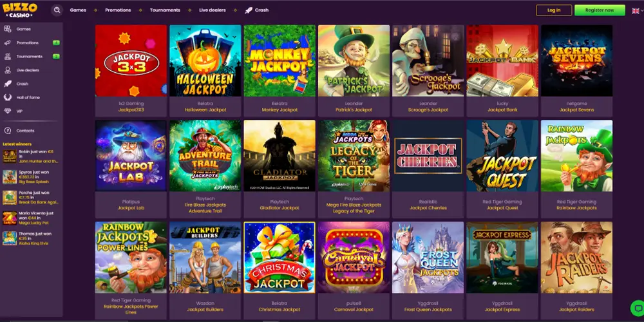Open the Contacts question-mark icon

point(7,131)
